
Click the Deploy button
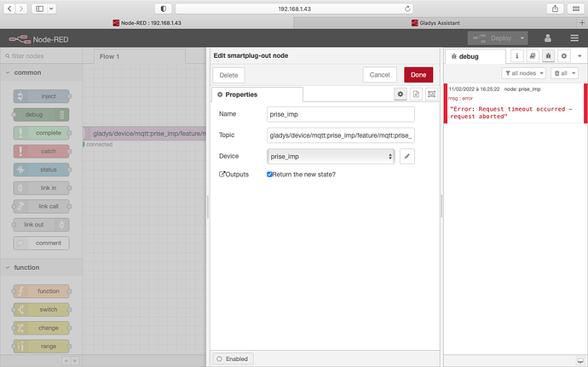pyautogui.click(x=492, y=38)
